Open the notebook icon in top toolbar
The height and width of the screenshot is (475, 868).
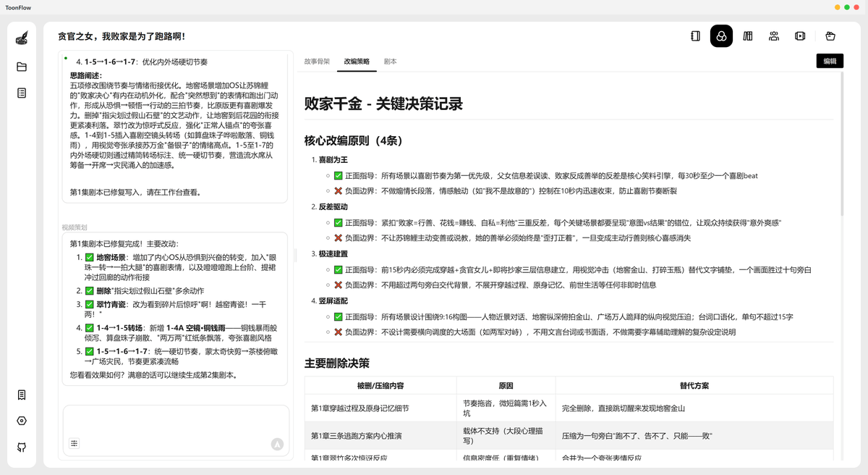pos(695,36)
